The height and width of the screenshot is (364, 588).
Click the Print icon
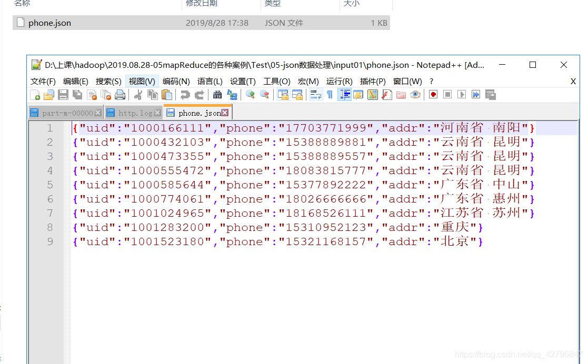tap(120, 95)
